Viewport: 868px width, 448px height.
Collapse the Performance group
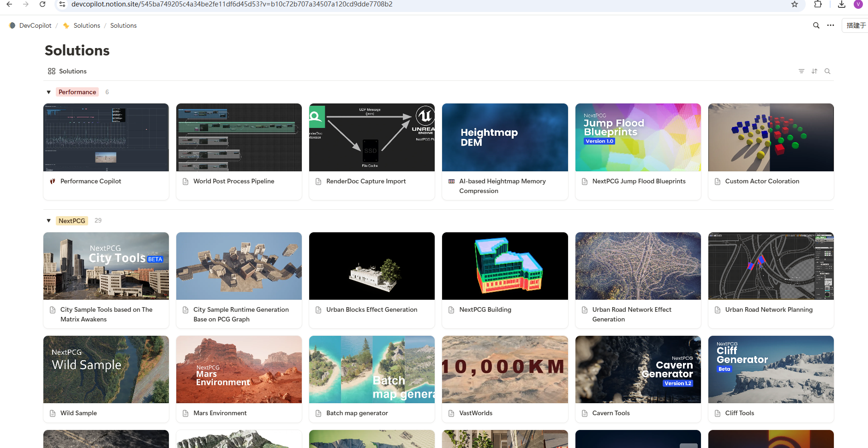48,92
